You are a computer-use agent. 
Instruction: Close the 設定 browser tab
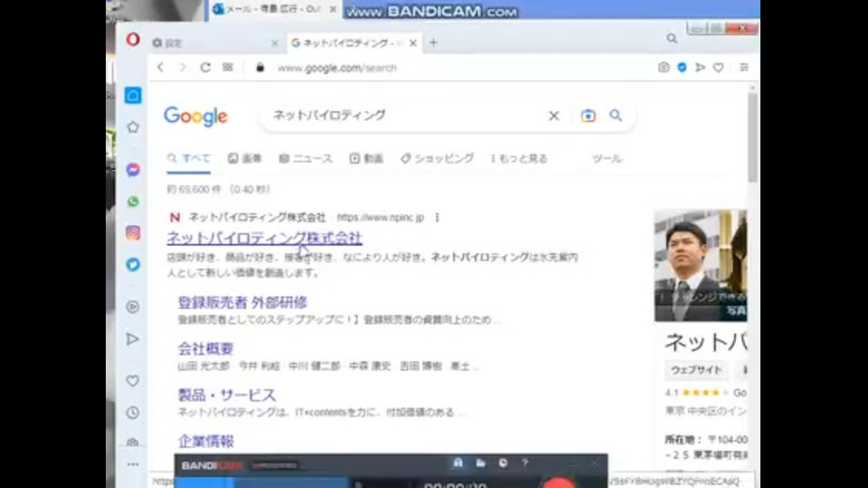point(275,43)
